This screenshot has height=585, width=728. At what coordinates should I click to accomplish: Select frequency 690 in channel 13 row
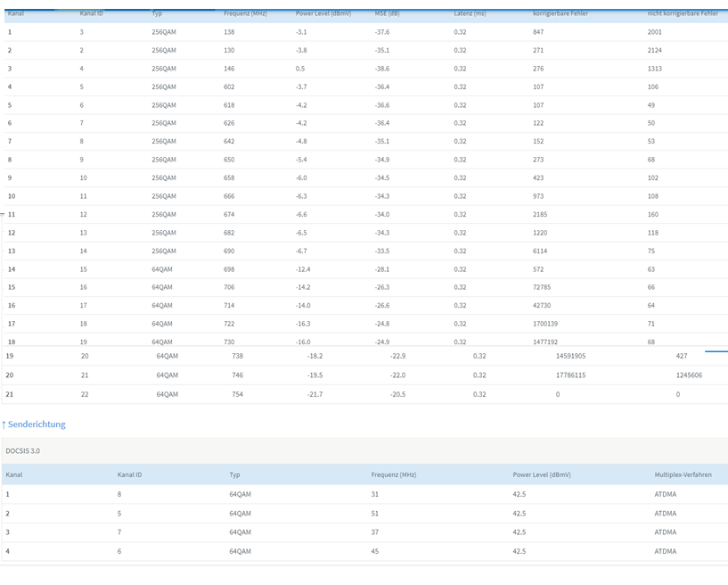click(229, 251)
